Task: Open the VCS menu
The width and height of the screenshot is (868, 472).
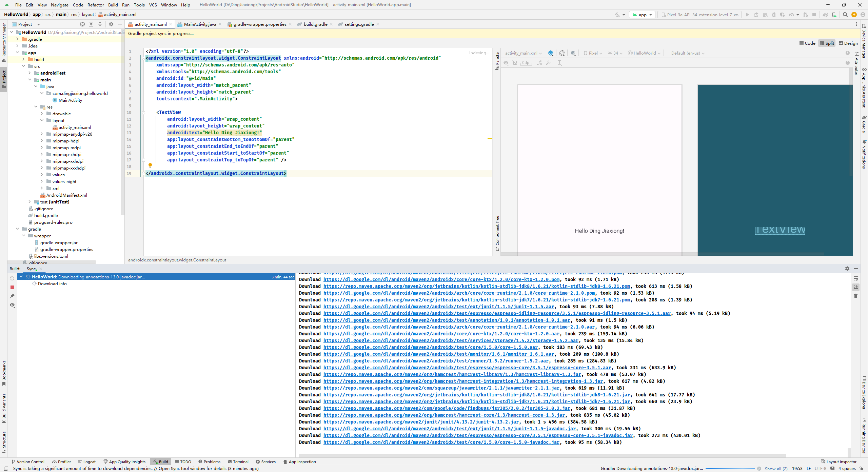Action: tap(153, 5)
